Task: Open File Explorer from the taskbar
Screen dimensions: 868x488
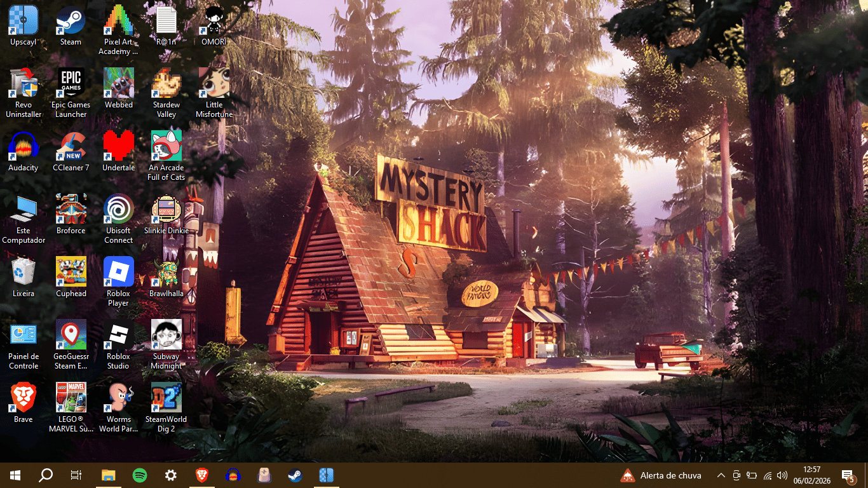Action: [109, 475]
